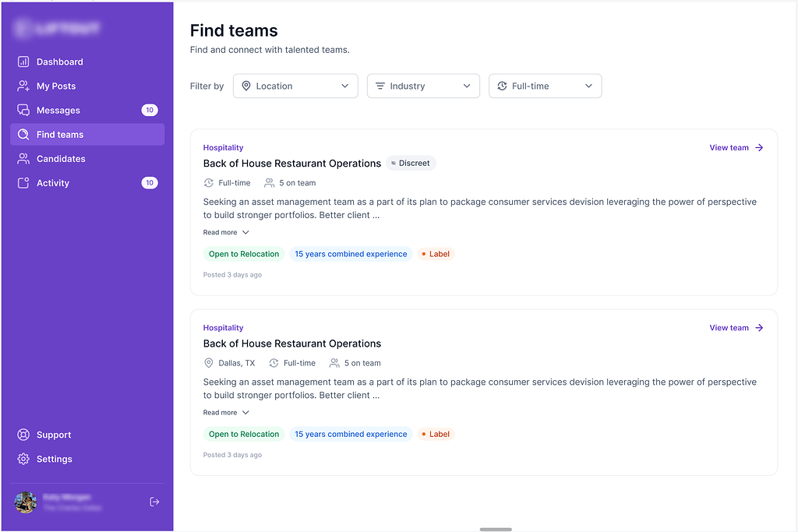This screenshot has height=532, width=798.
Task: Click the profile avatar at bottom left
Action: pos(25,502)
